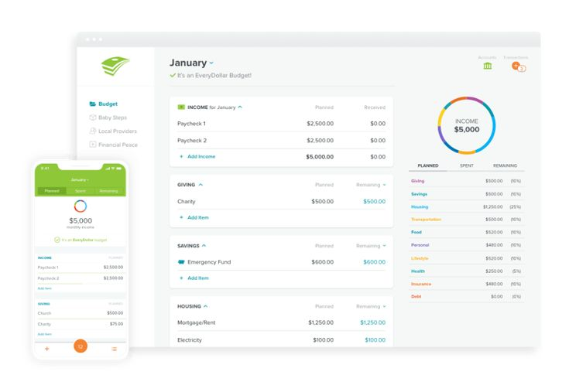Collapse the Income for January section
The width and height of the screenshot is (569, 392).
coord(240,107)
